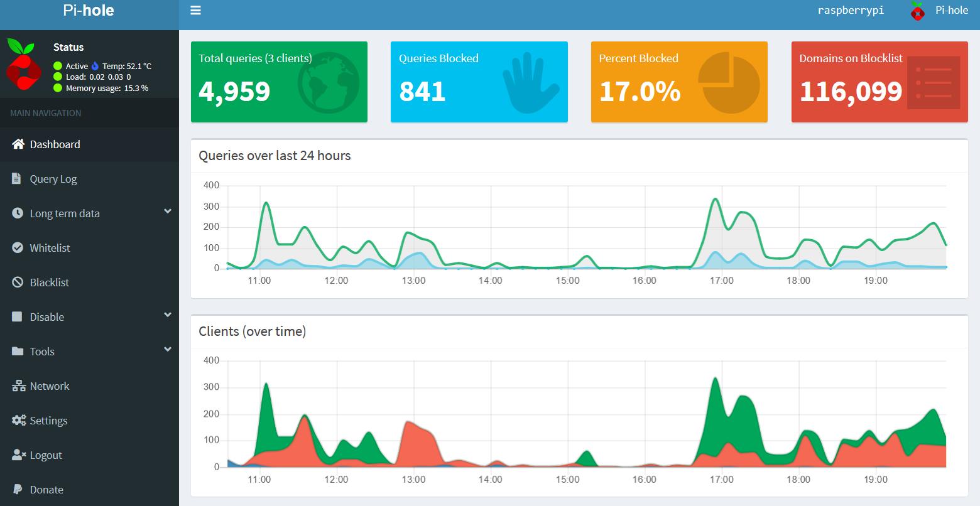Click the 116,099 blocklist domains value
The image size is (980, 506).
pyautogui.click(x=851, y=92)
